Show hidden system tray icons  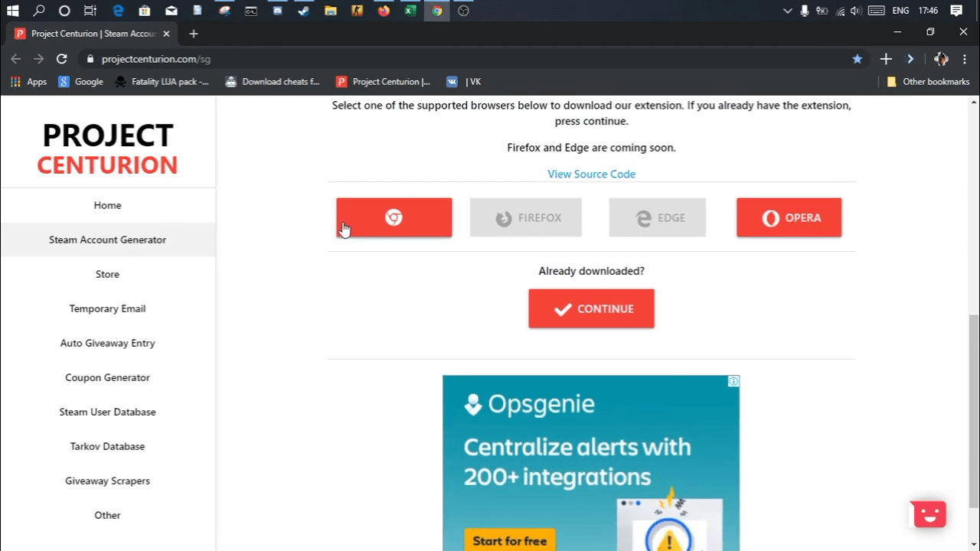coord(788,11)
